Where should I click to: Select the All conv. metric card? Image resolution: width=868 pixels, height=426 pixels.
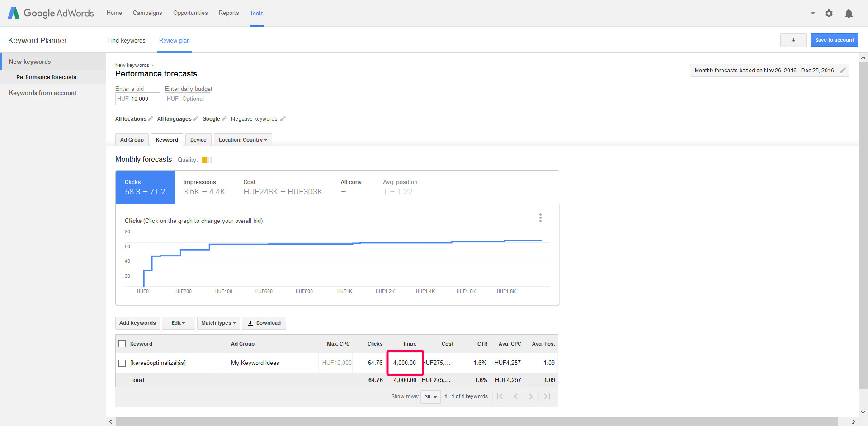coord(352,187)
